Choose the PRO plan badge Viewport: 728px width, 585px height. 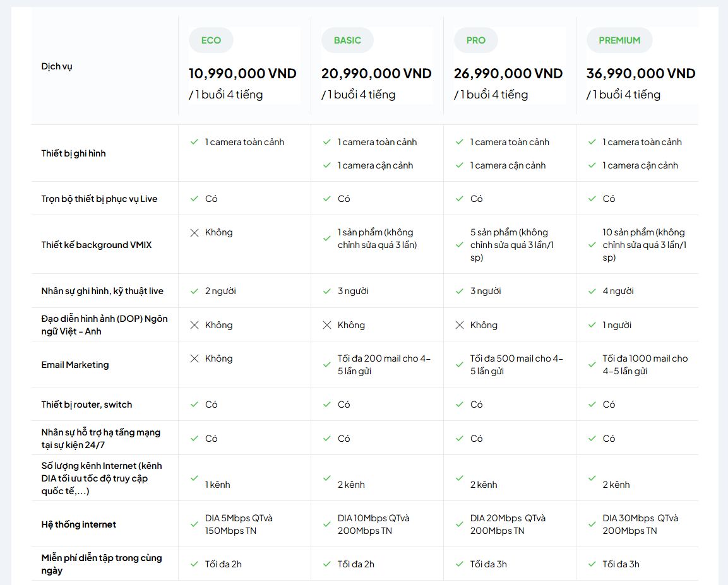pyautogui.click(x=475, y=40)
